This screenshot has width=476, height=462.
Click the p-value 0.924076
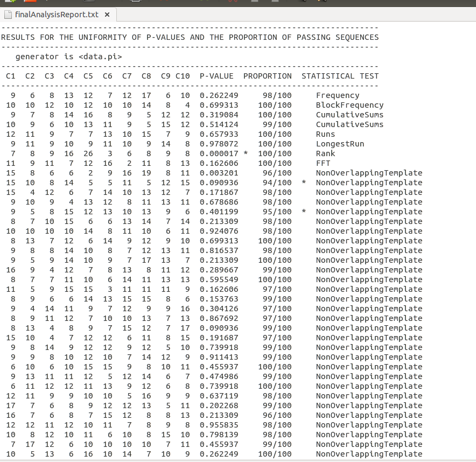click(219, 232)
